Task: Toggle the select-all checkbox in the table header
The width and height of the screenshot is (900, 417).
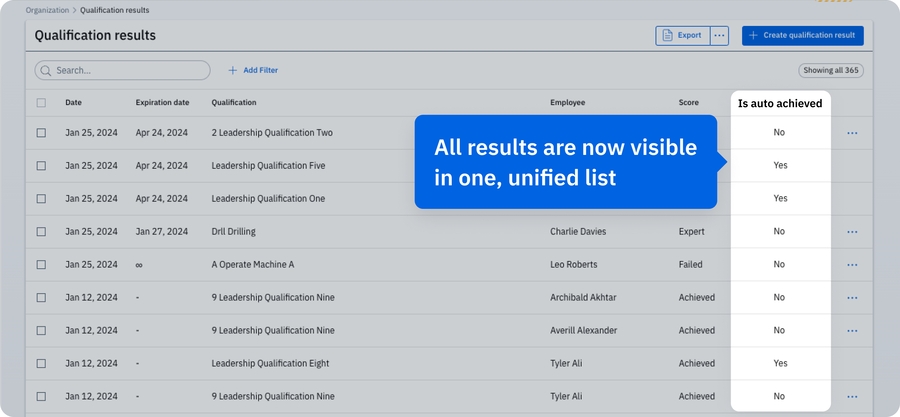Action: (x=41, y=103)
